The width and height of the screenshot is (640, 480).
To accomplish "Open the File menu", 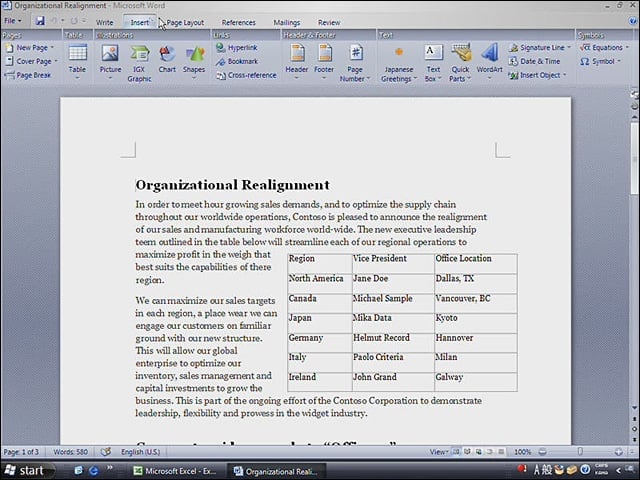I will (13, 20).
